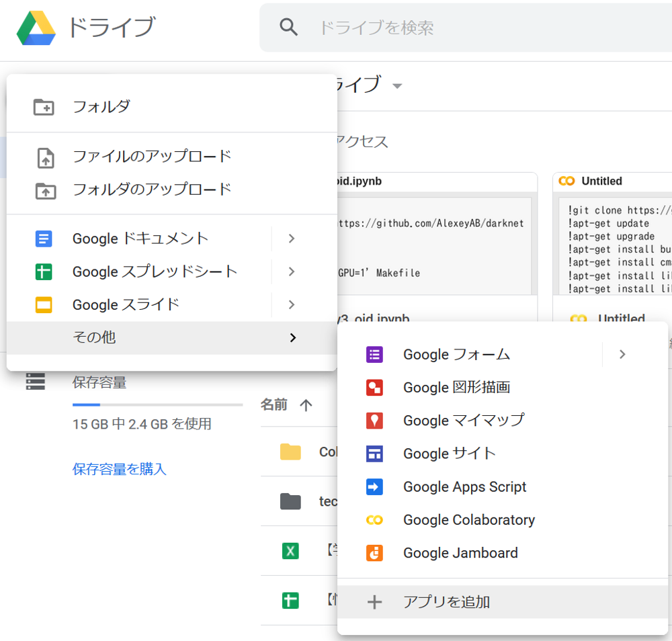This screenshot has width=672, height=641.
Task: Click the plus icon beside アプリを追加
Action: click(x=374, y=602)
